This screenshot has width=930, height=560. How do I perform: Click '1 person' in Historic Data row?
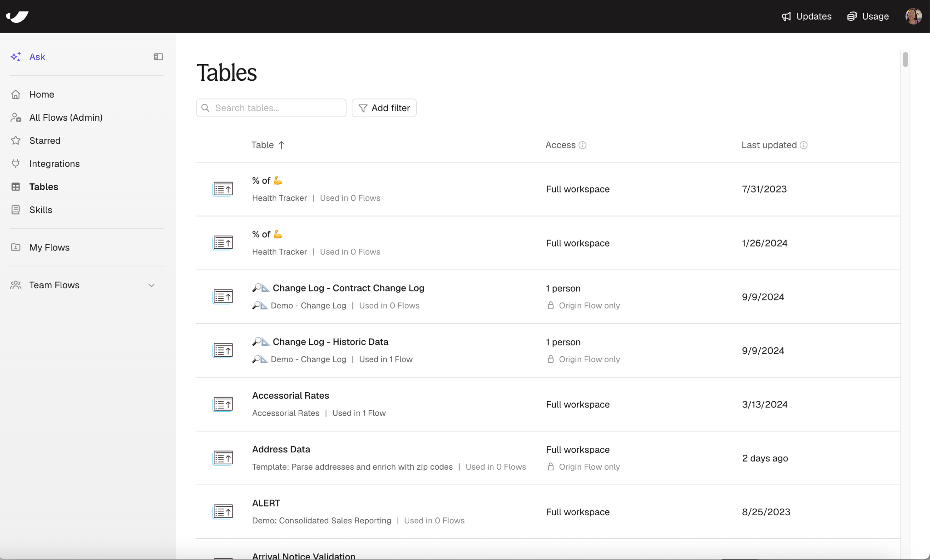click(563, 342)
